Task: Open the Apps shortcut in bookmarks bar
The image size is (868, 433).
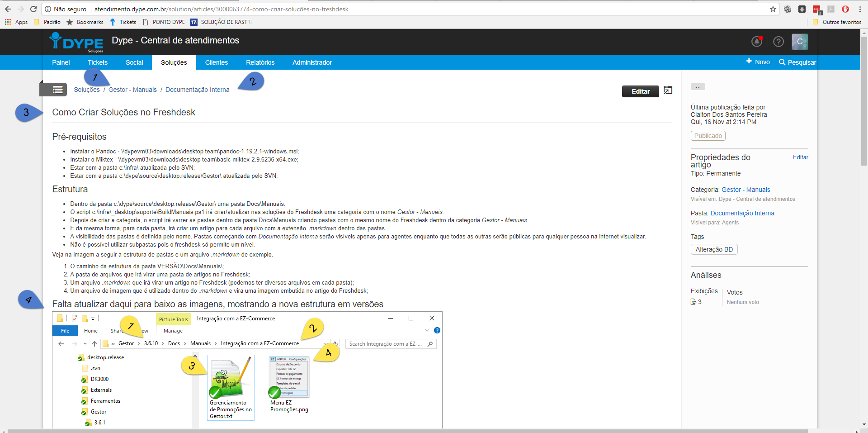Action: pos(16,22)
